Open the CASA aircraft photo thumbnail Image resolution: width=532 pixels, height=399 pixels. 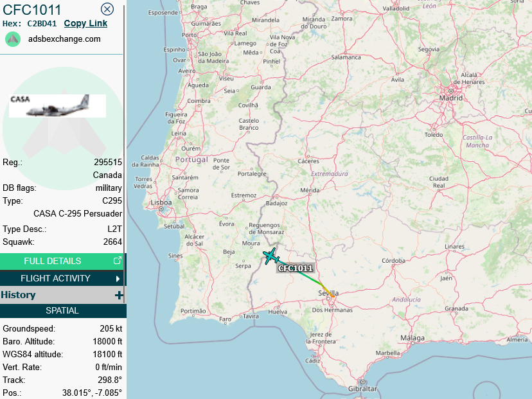pyautogui.click(x=57, y=106)
